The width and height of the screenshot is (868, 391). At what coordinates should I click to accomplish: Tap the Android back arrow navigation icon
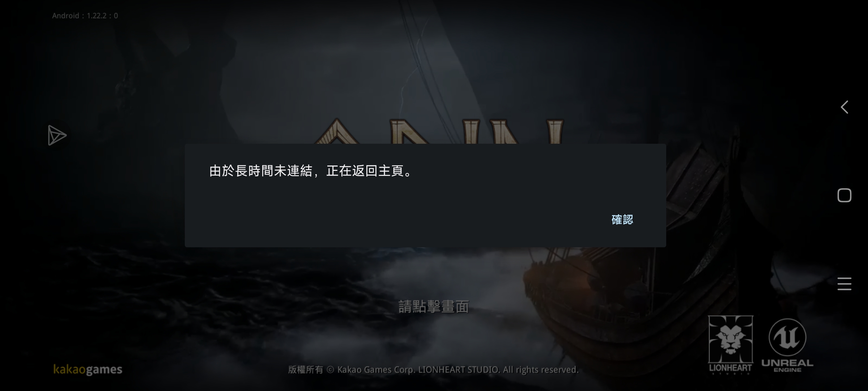(844, 107)
